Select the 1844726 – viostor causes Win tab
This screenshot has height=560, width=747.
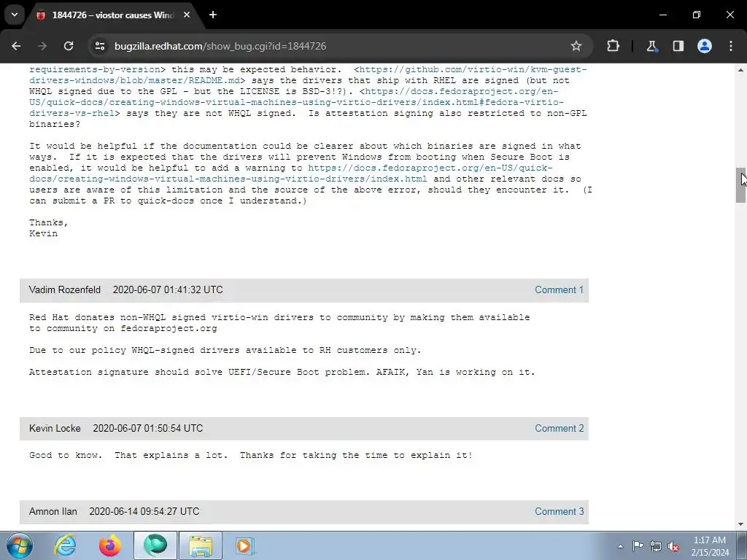coord(113,15)
